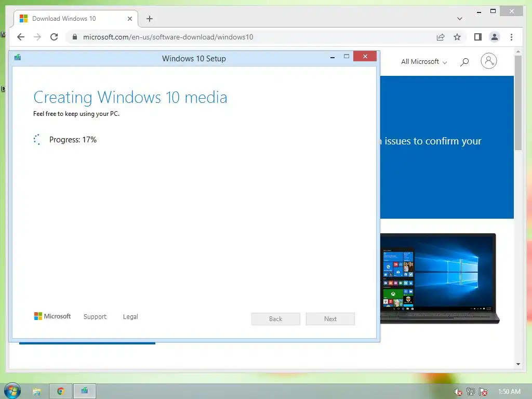Image resolution: width=532 pixels, height=399 pixels.
Task: Maximize the Chrome window
Action: (x=493, y=11)
